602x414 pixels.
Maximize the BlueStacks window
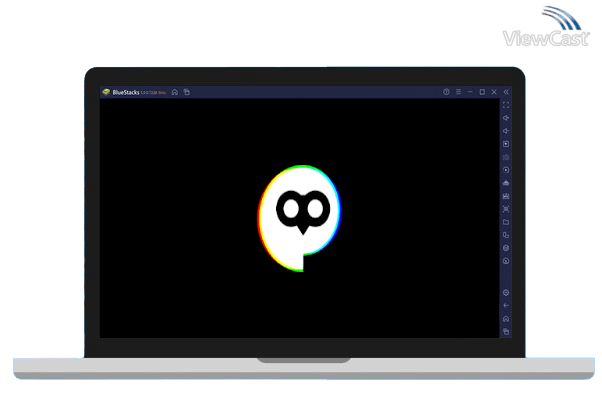click(482, 92)
